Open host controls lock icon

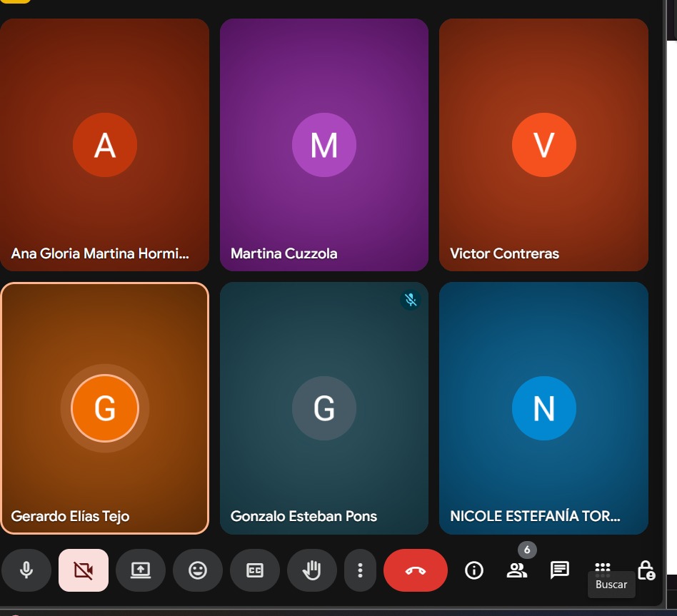tap(646, 570)
